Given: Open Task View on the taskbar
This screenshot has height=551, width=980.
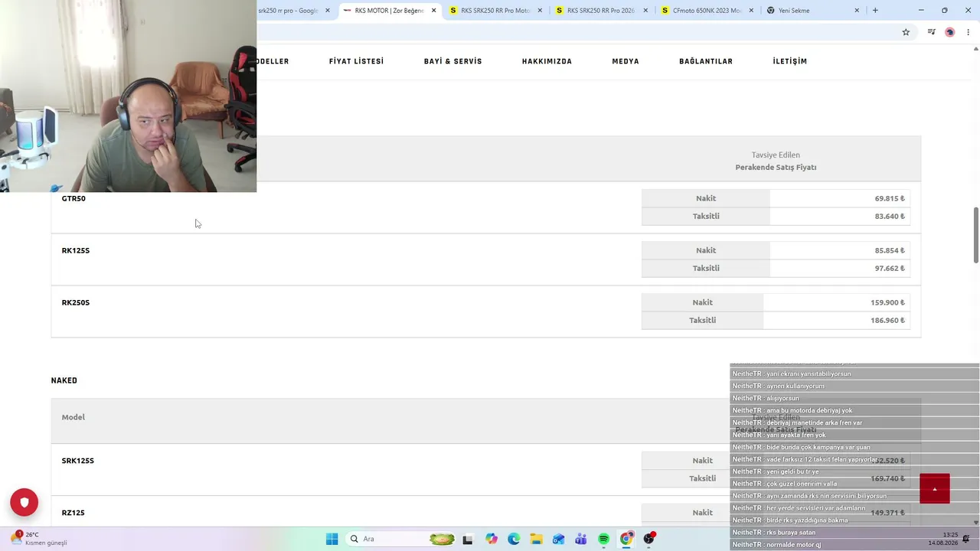Looking at the screenshot, I should coord(468,539).
